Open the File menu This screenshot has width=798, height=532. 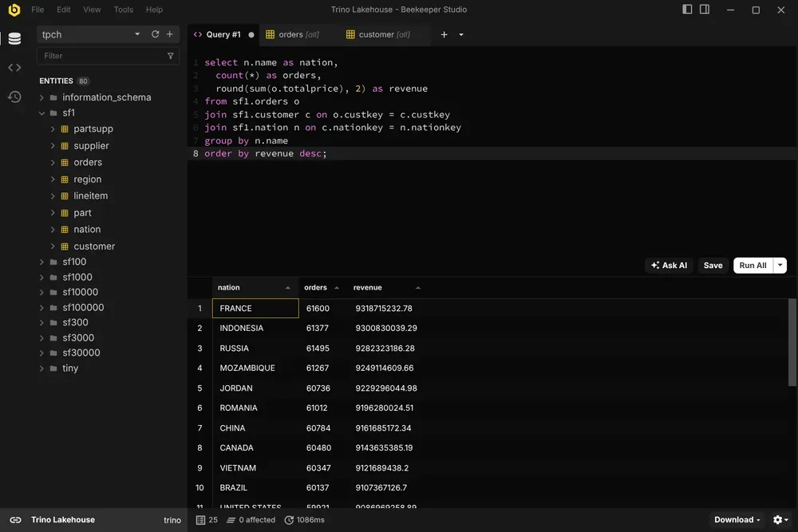tap(38, 10)
